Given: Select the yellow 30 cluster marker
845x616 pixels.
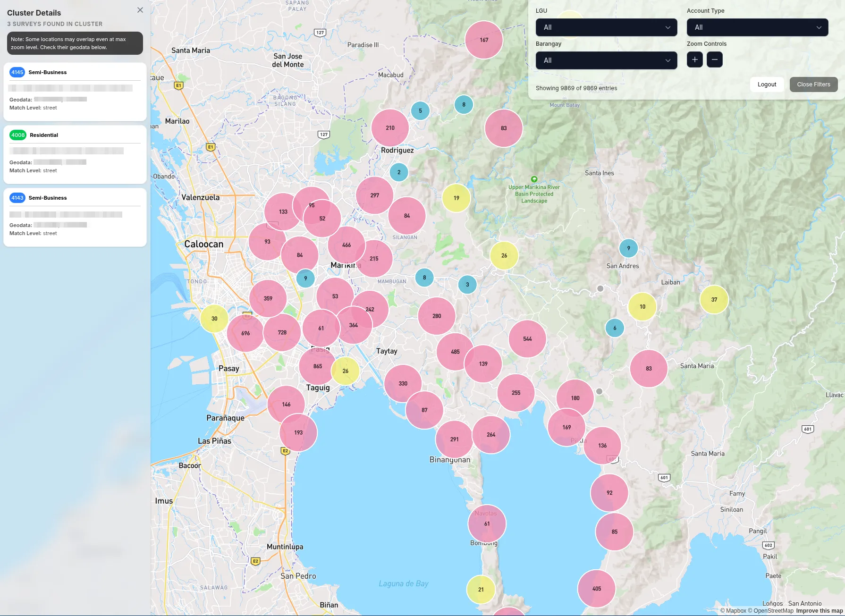Looking at the screenshot, I should point(214,319).
